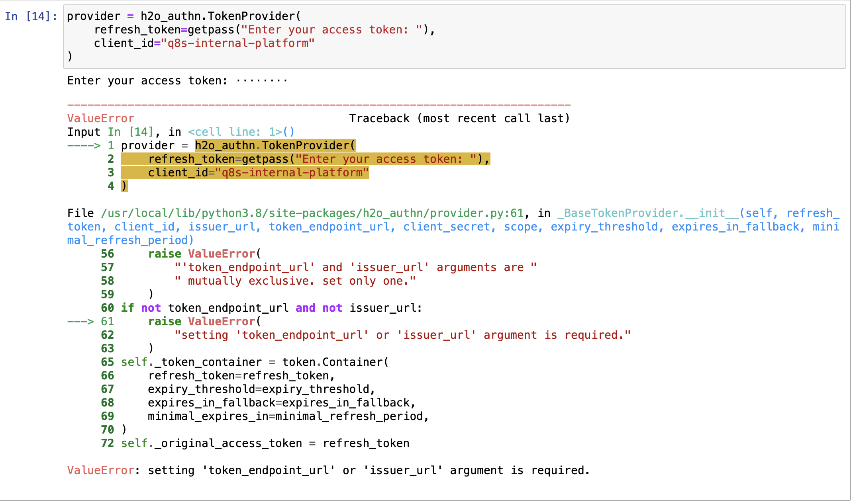Click line 67 expiry_threshold=expiry_threshold
Screen dimensions: 855x504
[x=261, y=389]
